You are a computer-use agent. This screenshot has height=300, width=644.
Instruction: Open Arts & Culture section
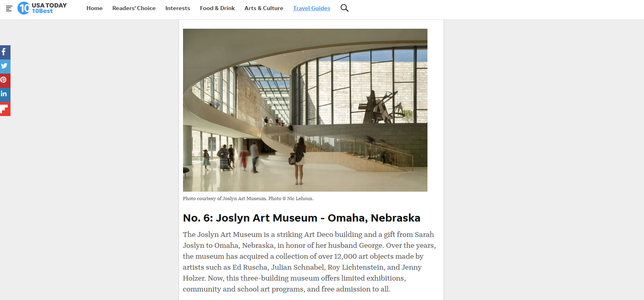coord(264,8)
